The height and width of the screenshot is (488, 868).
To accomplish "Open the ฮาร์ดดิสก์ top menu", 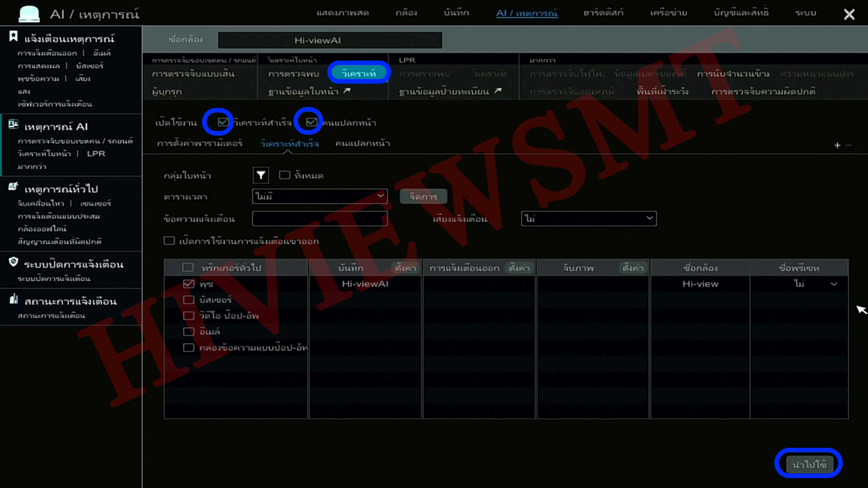I will coord(603,13).
